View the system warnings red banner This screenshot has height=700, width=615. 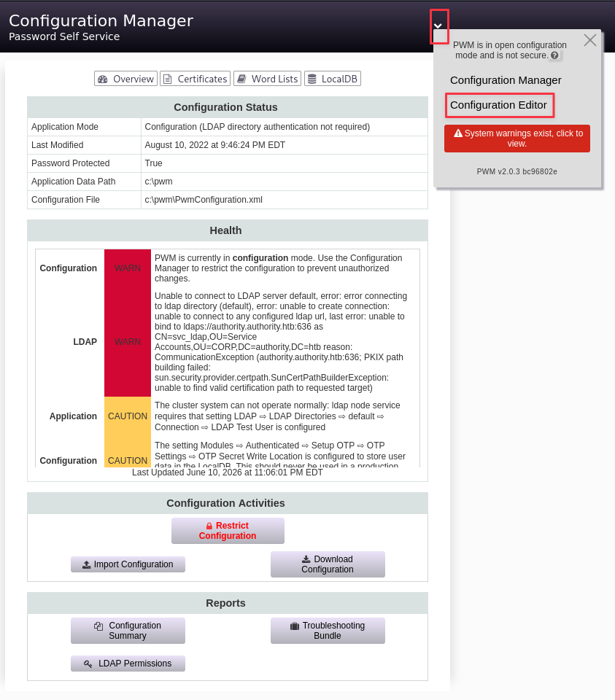517,139
